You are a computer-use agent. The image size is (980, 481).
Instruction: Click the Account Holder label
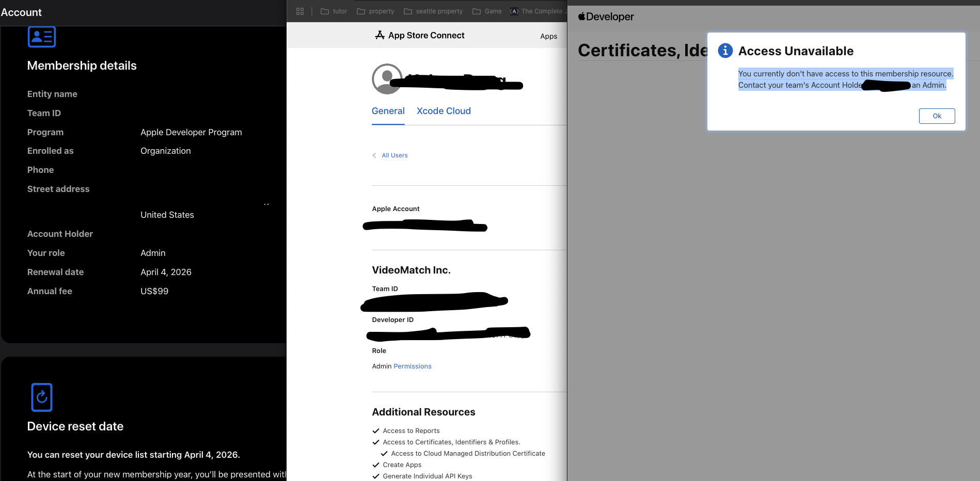point(60,234)
